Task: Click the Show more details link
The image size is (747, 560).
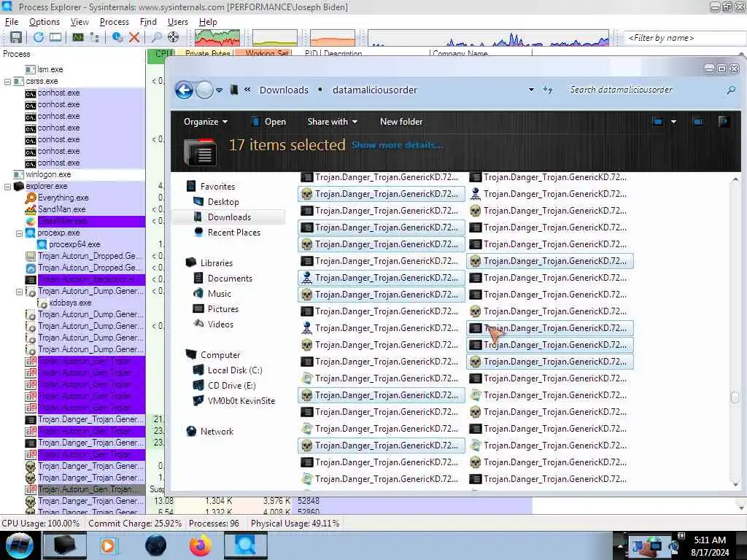Action: [x=398, y=145]
